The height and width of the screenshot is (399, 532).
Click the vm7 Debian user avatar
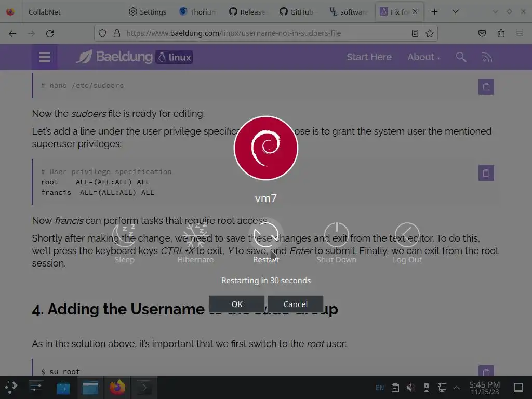click(x=266, y=148)
